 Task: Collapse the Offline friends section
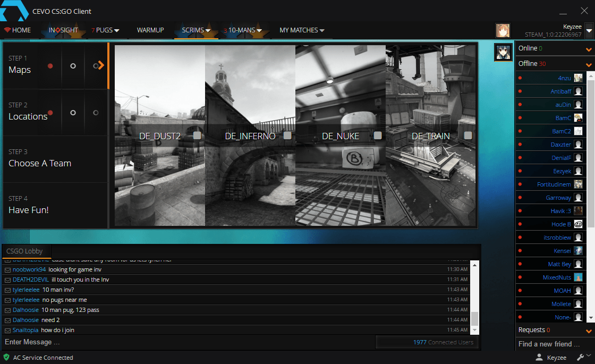pyautogui.click(x=589, y=65)
